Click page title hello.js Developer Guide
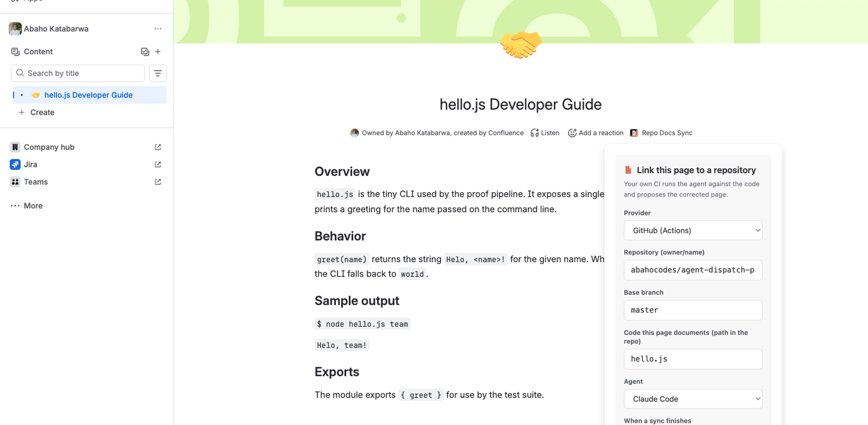 click(x=520, y=104)
